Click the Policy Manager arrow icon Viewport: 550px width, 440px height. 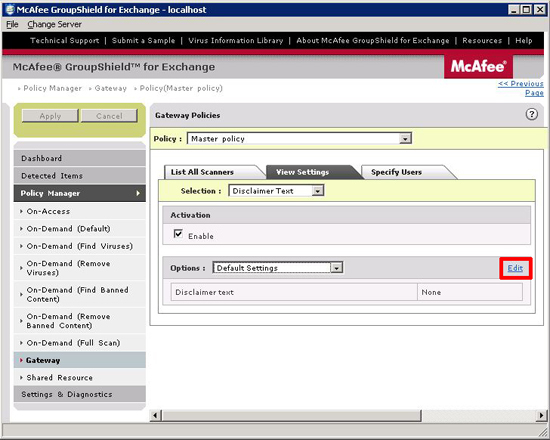[138, 193]
